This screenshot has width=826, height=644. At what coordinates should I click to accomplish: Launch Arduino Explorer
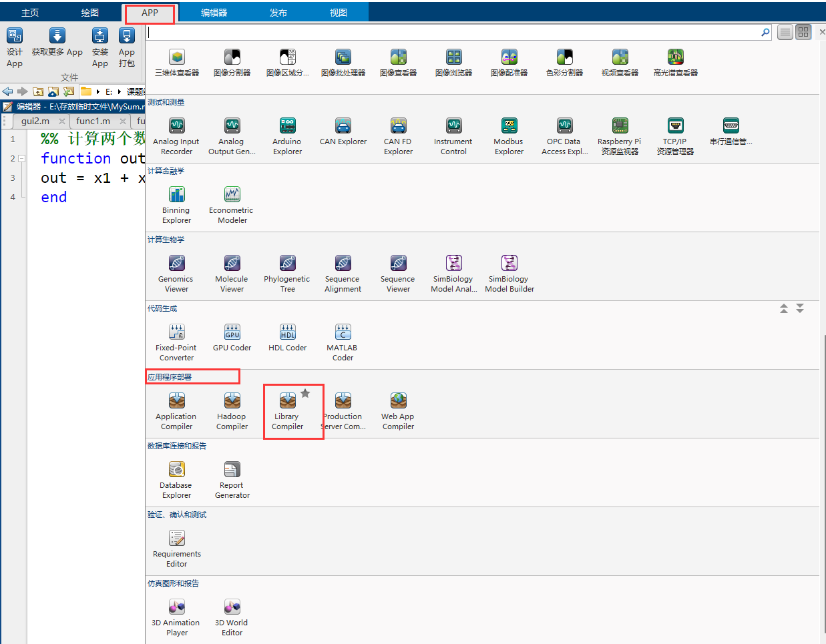pos(287,136)
